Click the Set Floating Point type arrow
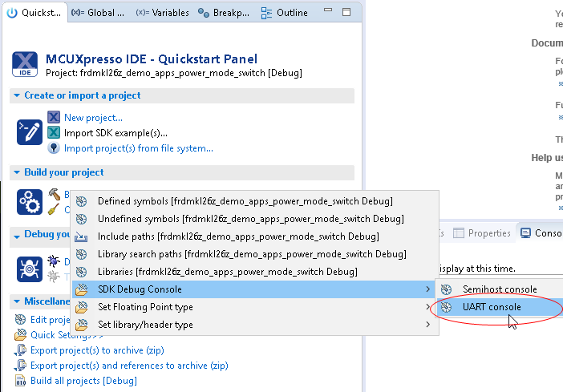The image size is (563, 392). (427, 306)
